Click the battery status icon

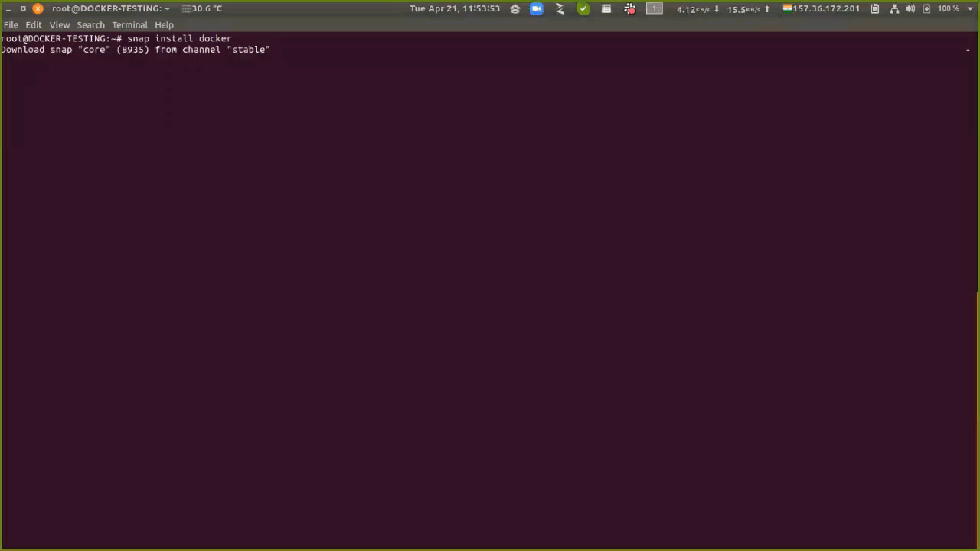(x=926, y=8)
